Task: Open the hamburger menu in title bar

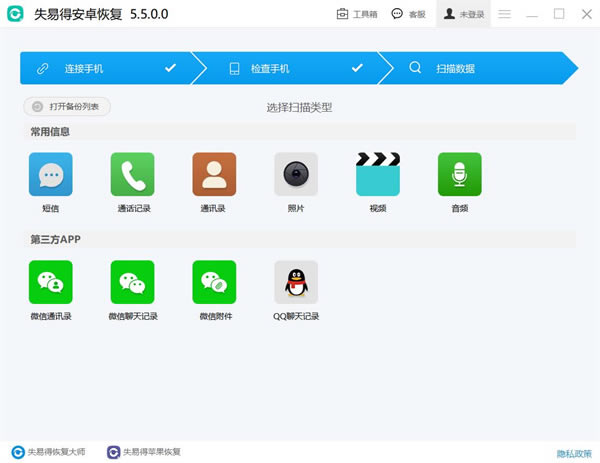Action: point(505,14)
